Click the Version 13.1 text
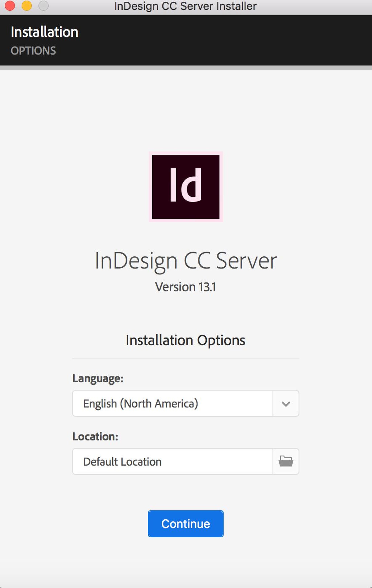 pos(185,287)
